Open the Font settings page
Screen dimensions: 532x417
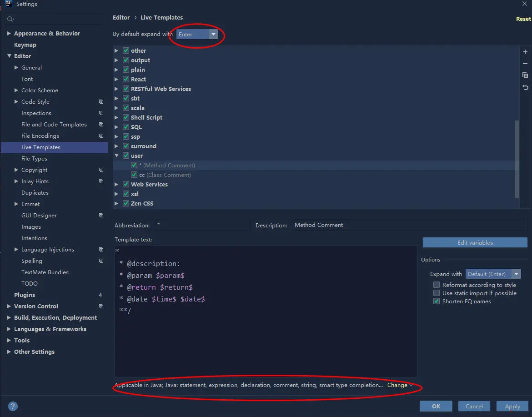pyautogui.click(x=27, y=79)
